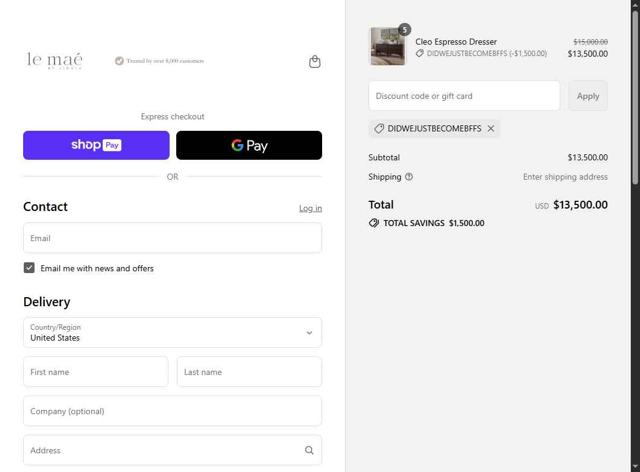Click the discount tag icon on applied code

click(x=379, y=129)
